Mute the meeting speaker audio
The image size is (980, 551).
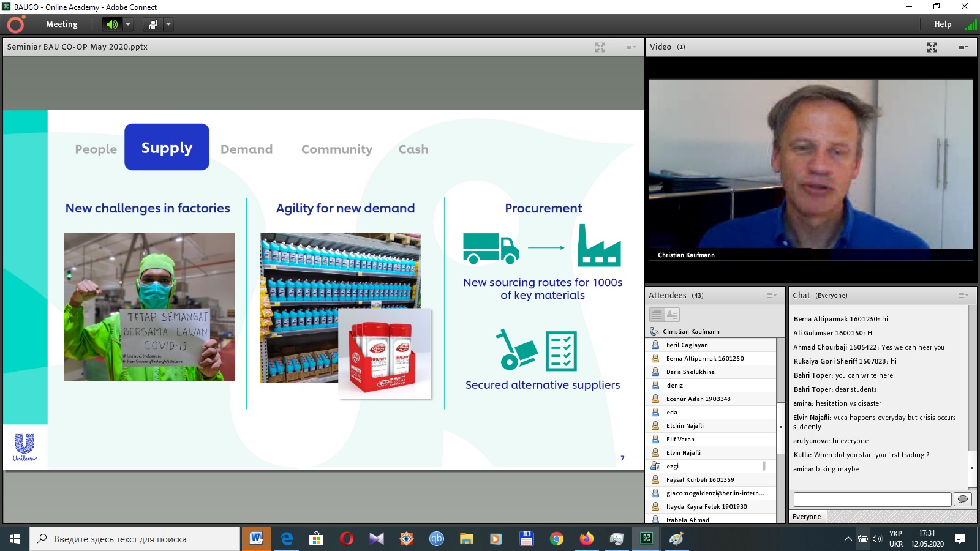pos(111,24)
